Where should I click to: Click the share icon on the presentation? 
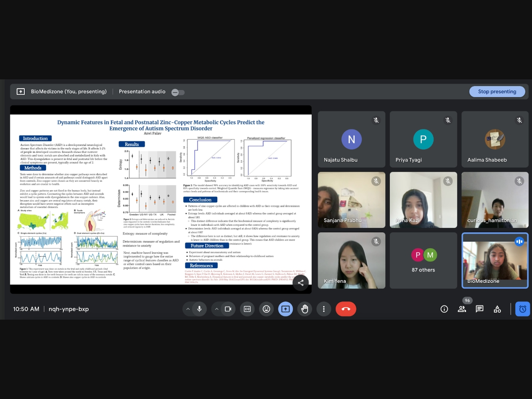(301, 283)
